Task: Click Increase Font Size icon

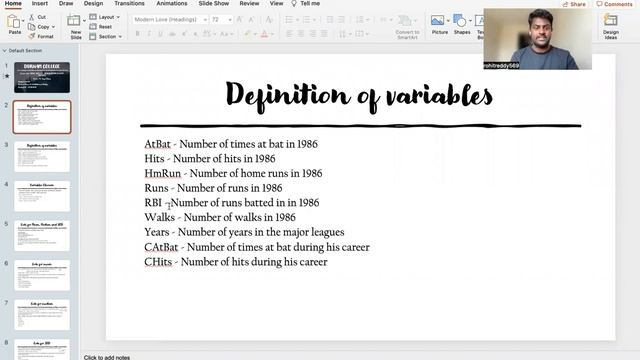Action: coord(240,20)
